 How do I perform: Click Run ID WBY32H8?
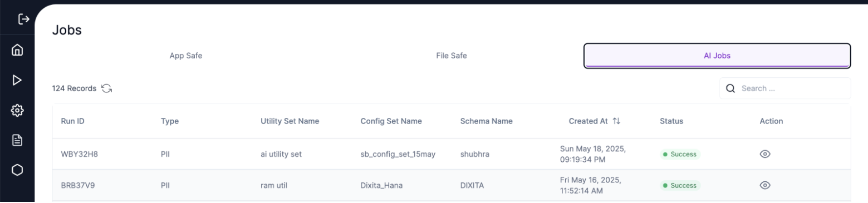[77, 154]
